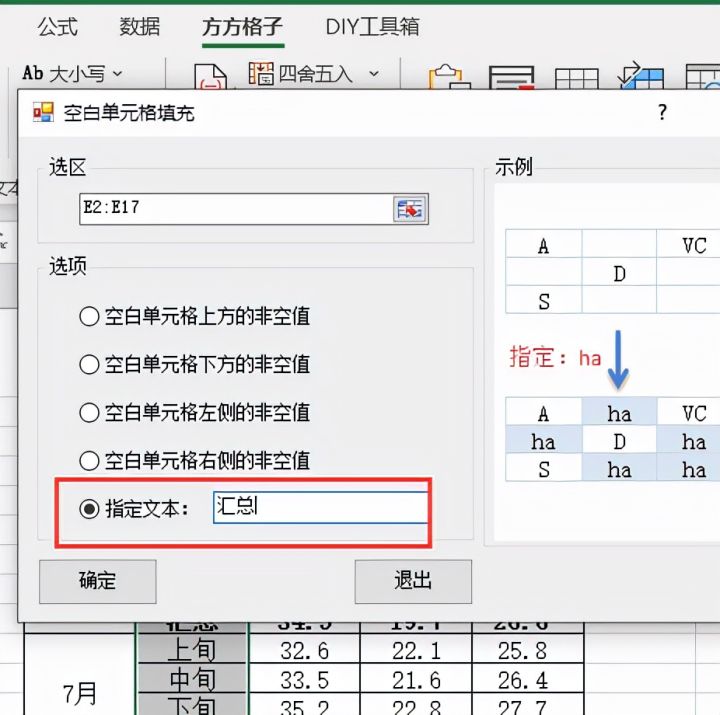The height and width of the screenshot is (715, 720).
Task: Click the cell with value 22.1
Action: (416, 649)
